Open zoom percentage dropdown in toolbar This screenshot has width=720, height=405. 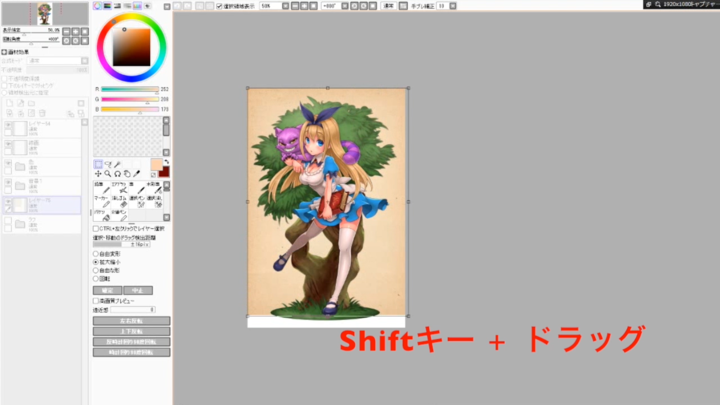(x=285, y=6)
